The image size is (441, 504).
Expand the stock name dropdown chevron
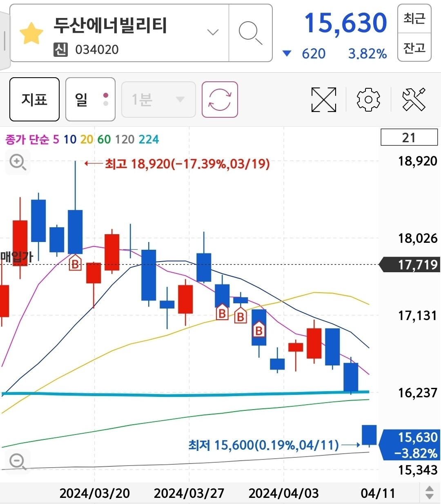point(213,32)
